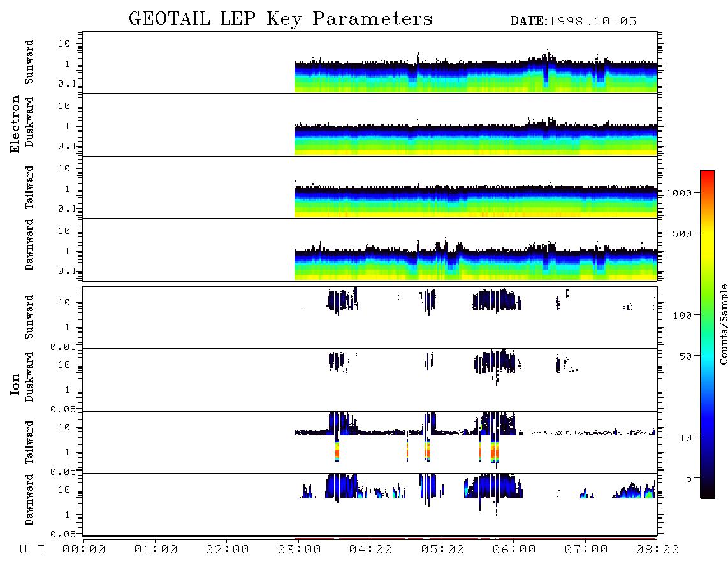Image resolution: width=728 pixels, height=561 pixels.
Task: Click the vertical "Ion" group label
Action: point(15,384)
